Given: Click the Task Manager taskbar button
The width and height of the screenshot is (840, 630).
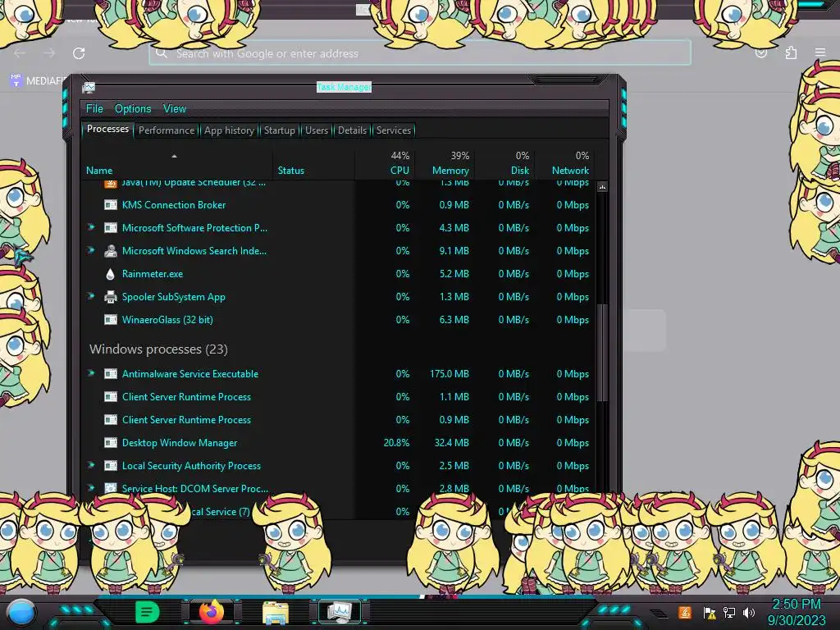Looking at the screenshot, I should coord(340,612).
